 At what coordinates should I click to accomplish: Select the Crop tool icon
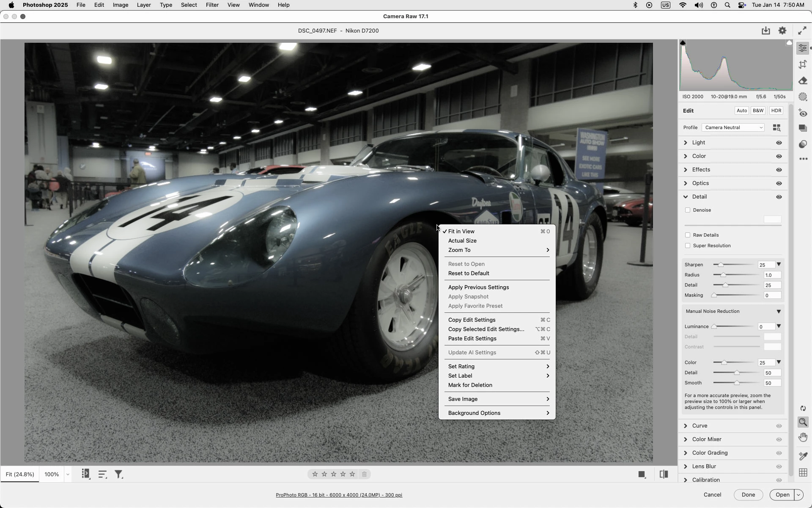[x=803, y=64]
